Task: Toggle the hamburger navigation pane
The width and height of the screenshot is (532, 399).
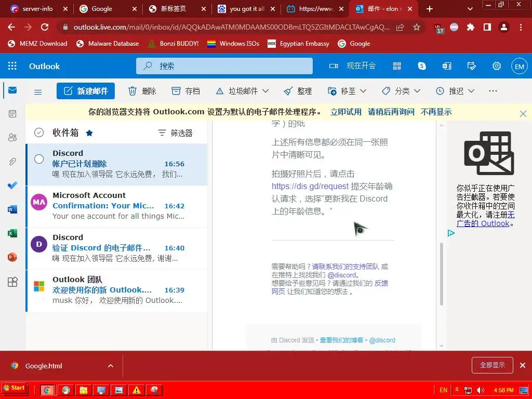Action: 38,92
